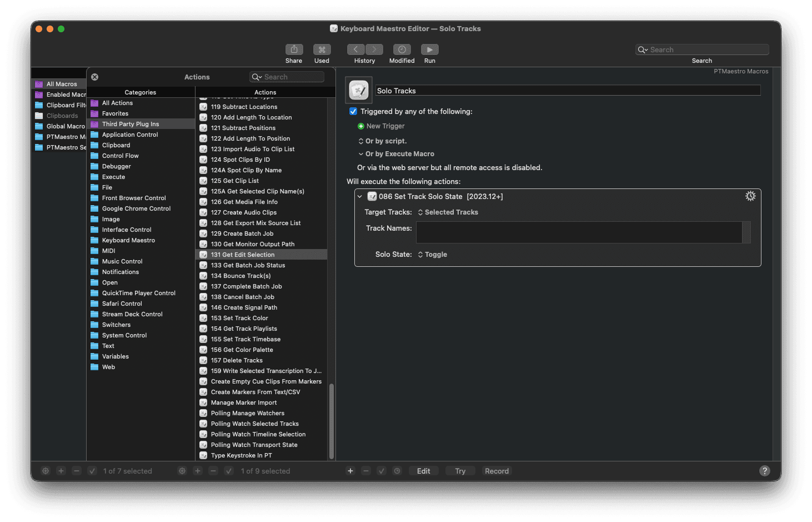Select the Application Control category
The height and width of the screenshot is (522, 812).
point(141,135)
